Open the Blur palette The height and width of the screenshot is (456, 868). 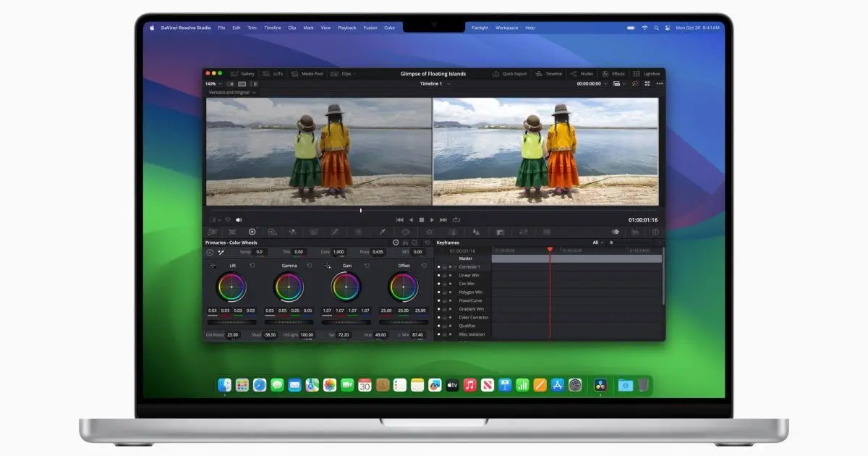(x=476, y=232)
